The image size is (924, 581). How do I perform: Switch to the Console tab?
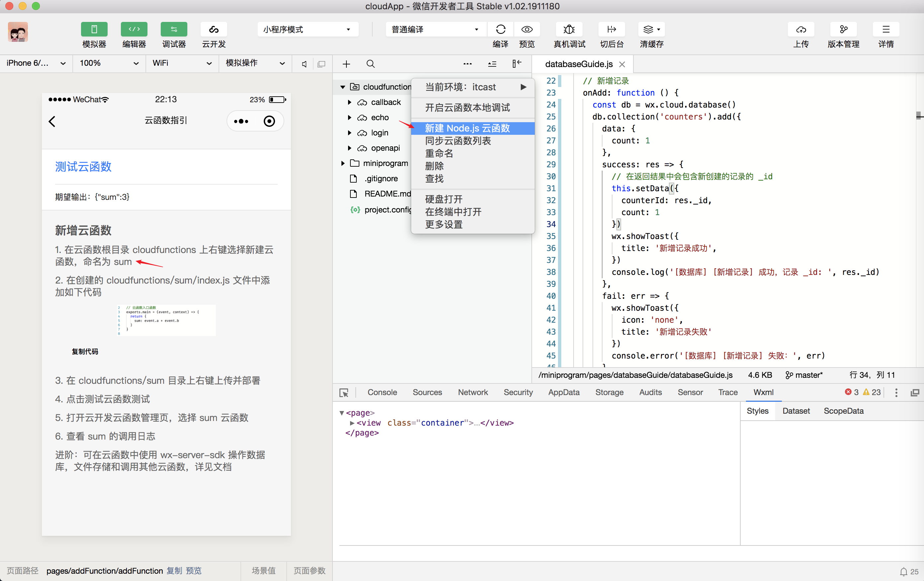tap(382, 392)
